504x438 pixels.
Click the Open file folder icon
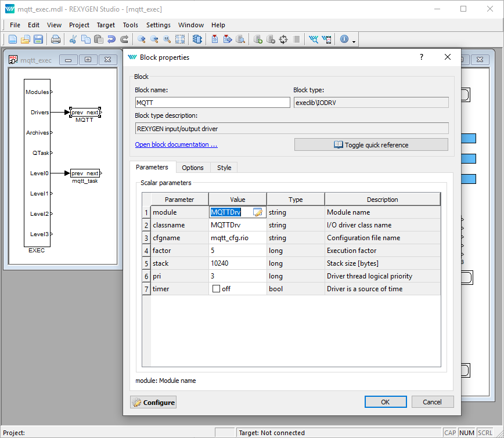pyautogui.click(x=26, y=39)
